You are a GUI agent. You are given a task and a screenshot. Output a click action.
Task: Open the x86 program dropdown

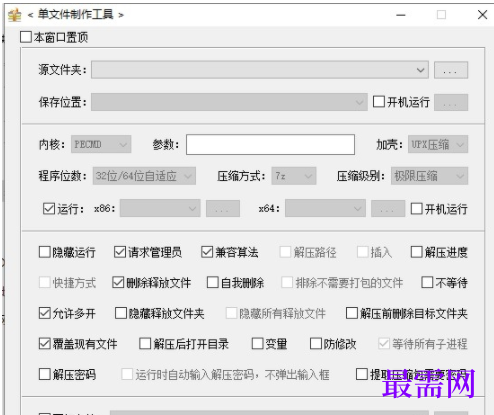coord(160,208)
